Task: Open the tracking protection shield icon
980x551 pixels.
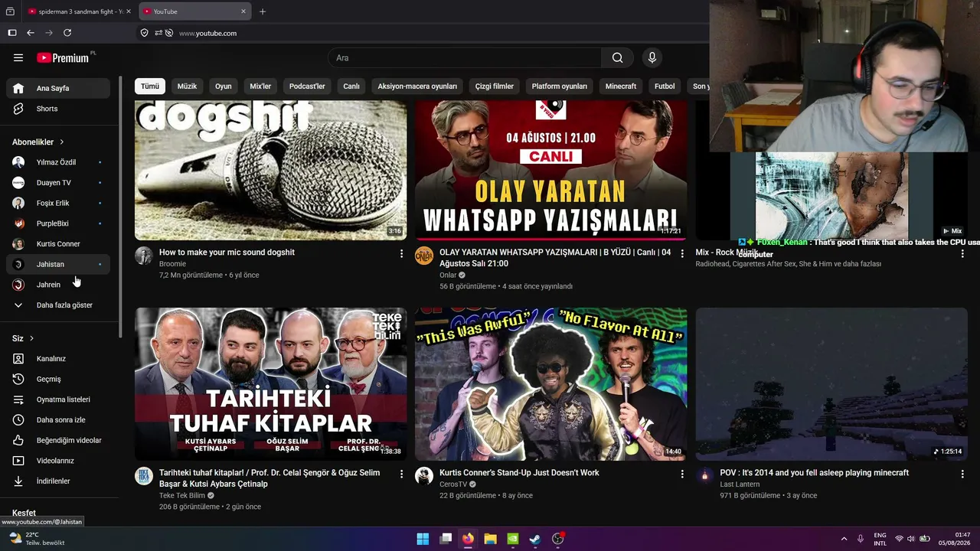Action: [144, 33]
